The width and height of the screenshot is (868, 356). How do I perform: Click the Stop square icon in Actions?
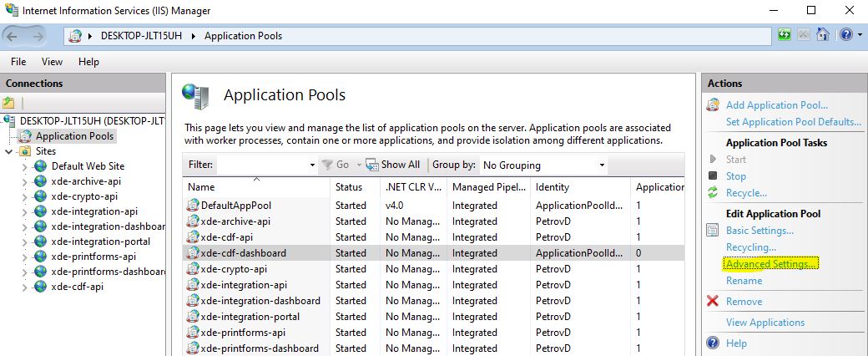point(713,175)
